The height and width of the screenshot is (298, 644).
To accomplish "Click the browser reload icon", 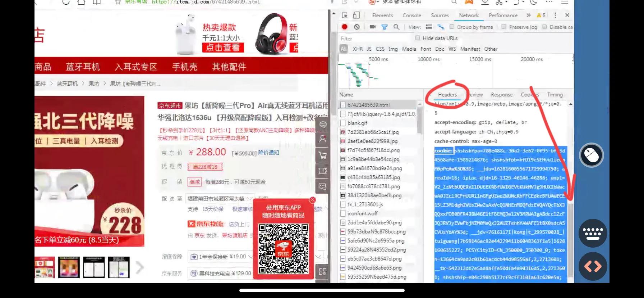I will 66,2.
